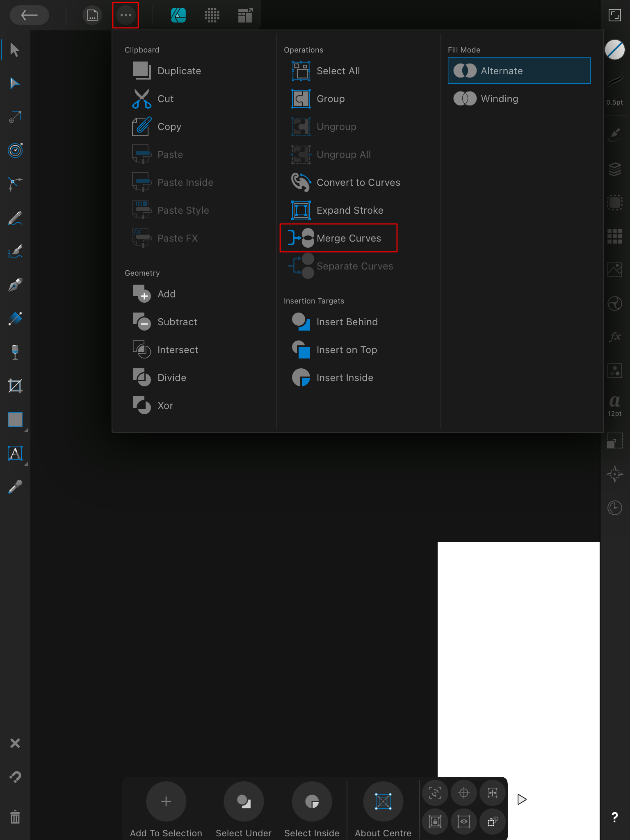Switch to Export persona icon
This screenshot has height=840, width=630.
[245, 16]
